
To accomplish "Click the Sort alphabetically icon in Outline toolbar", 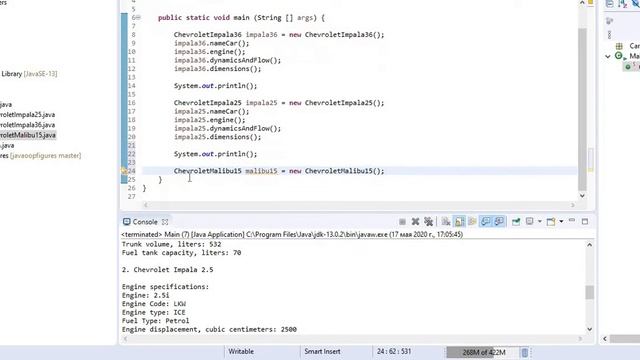I will tap(622, 4).
